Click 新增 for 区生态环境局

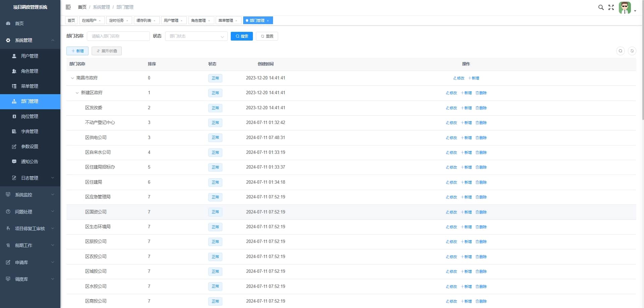tap(466, 227)
